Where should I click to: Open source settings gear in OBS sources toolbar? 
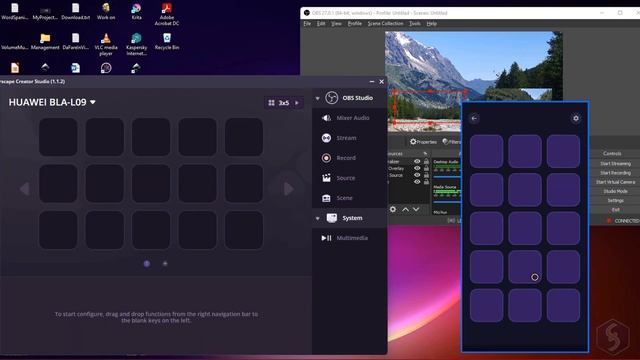[x=393, y=209]
